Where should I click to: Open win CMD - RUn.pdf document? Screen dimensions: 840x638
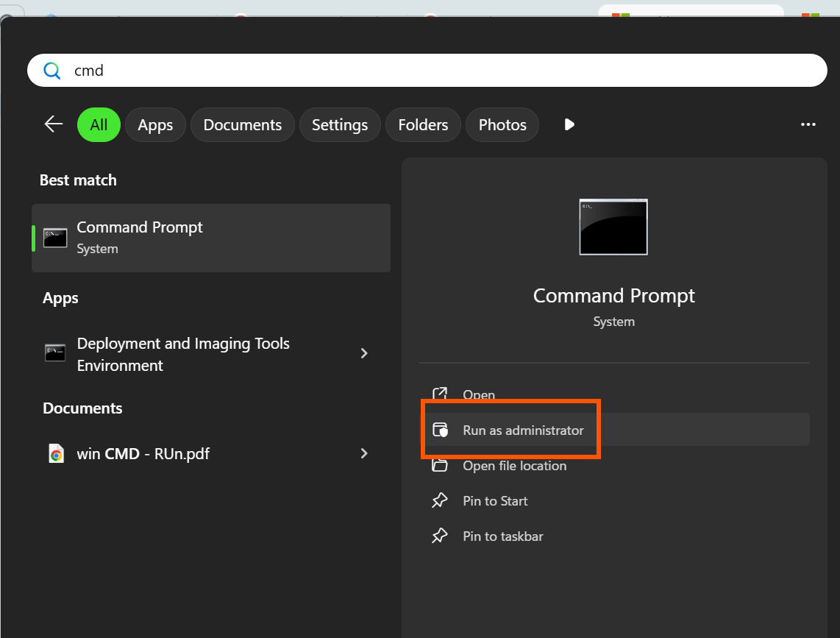point(211,453)
